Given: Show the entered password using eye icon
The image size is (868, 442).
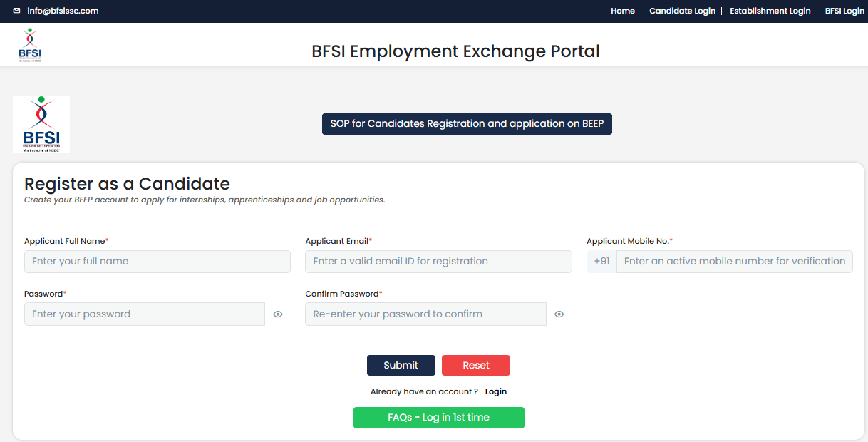Looking at the screenshot, I should click(278, 314).
